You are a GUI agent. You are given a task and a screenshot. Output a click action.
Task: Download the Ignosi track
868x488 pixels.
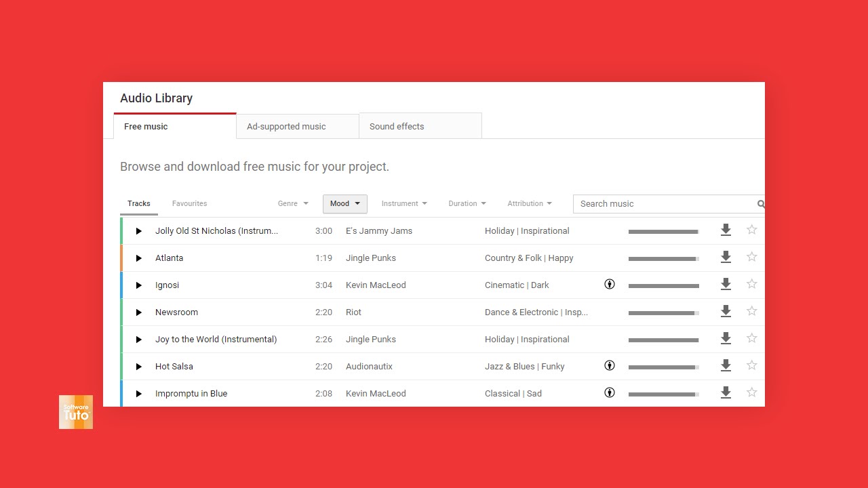point(726,285)
